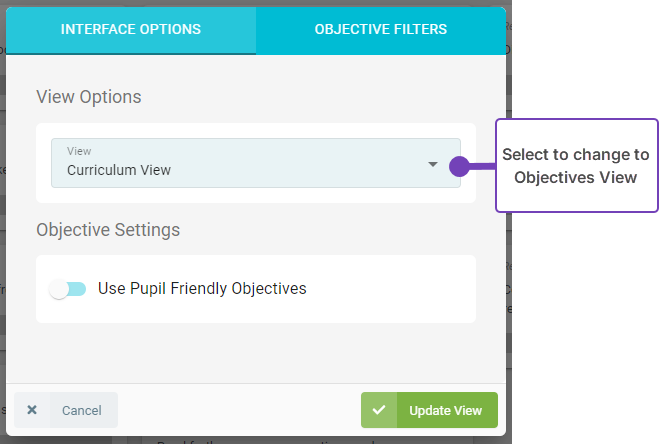Switch to the Interface Options tab
661x444 pixels.
coord(131,29)
